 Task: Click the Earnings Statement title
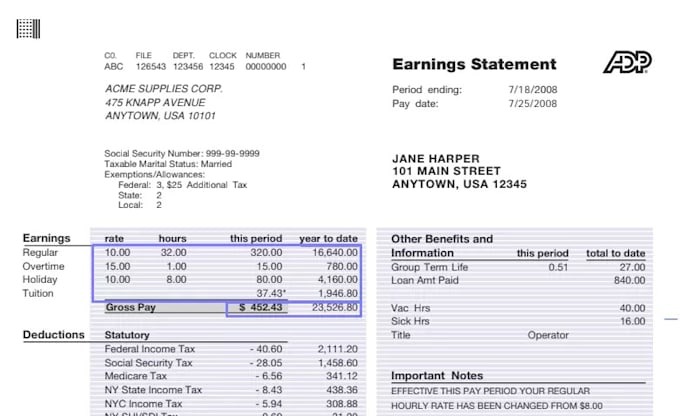point(474,64)
